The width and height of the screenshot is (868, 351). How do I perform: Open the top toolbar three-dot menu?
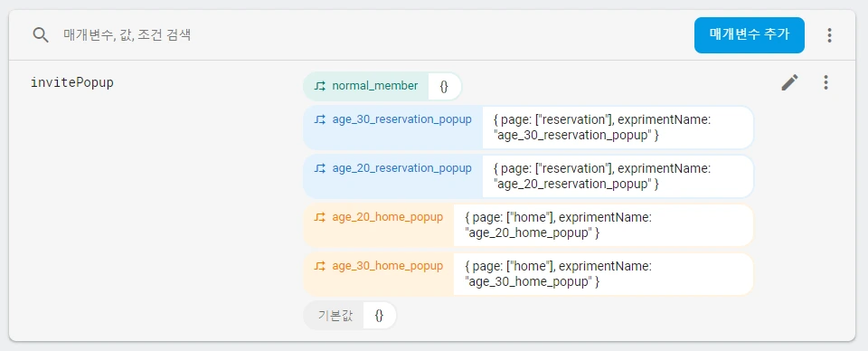coord(829,35)
